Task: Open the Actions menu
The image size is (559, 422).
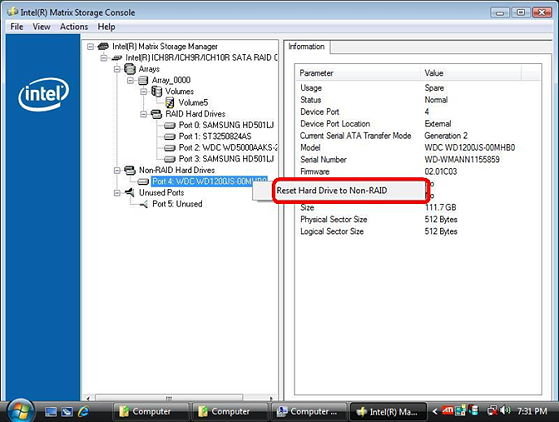Action: tap(74, 27)
